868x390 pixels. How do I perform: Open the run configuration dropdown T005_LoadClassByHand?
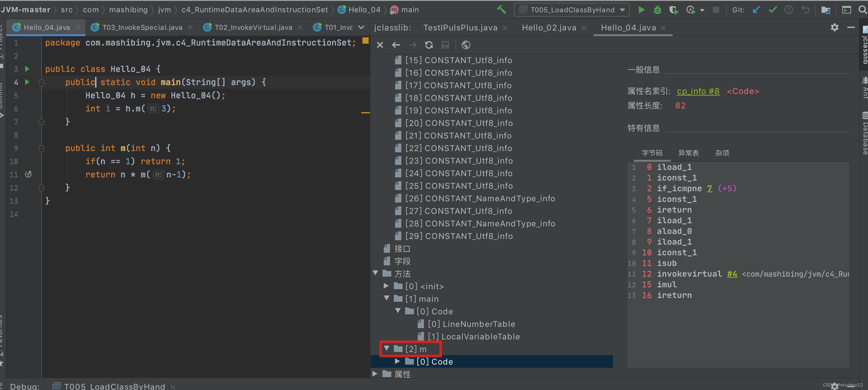(x=572, y=10)
